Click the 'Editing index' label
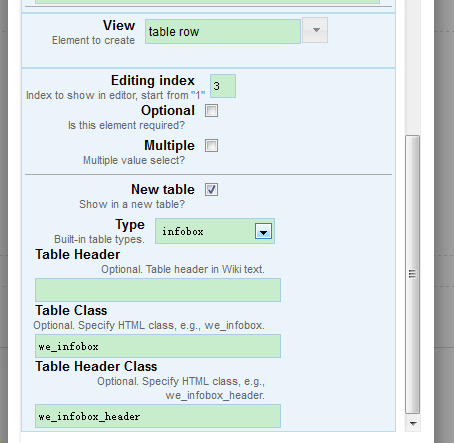454x443 pixels. [153, 81]
